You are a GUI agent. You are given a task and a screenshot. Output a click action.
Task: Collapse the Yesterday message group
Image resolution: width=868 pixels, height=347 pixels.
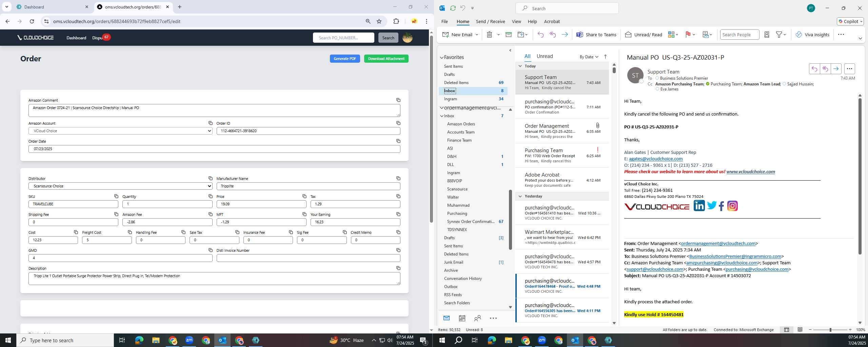(520, 196)
